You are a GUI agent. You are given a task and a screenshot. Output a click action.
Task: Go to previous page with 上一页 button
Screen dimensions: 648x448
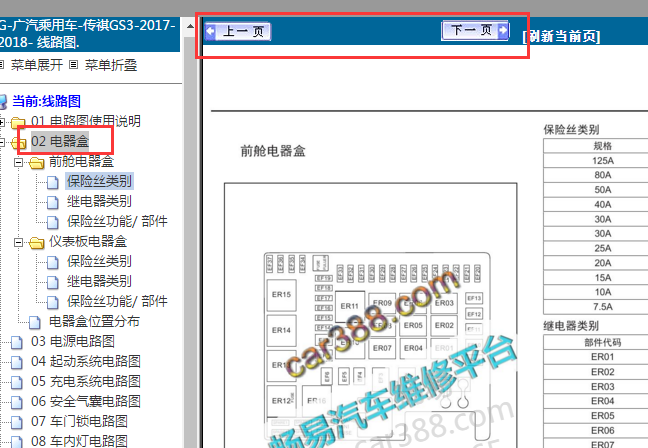point(238,31)
